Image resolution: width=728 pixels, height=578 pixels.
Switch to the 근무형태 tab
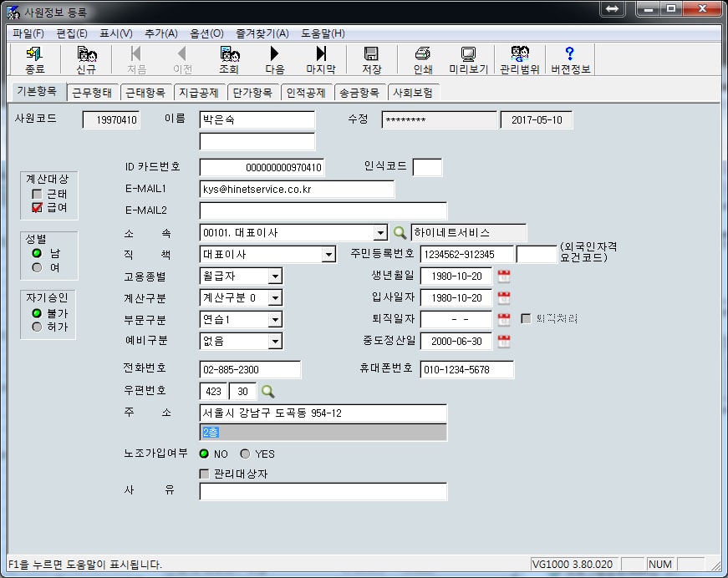tap(92, 92)
